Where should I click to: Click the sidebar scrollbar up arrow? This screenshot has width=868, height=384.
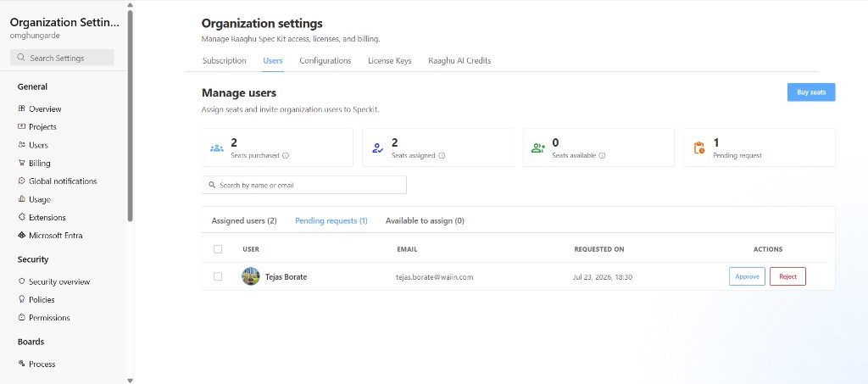point(130,5)
